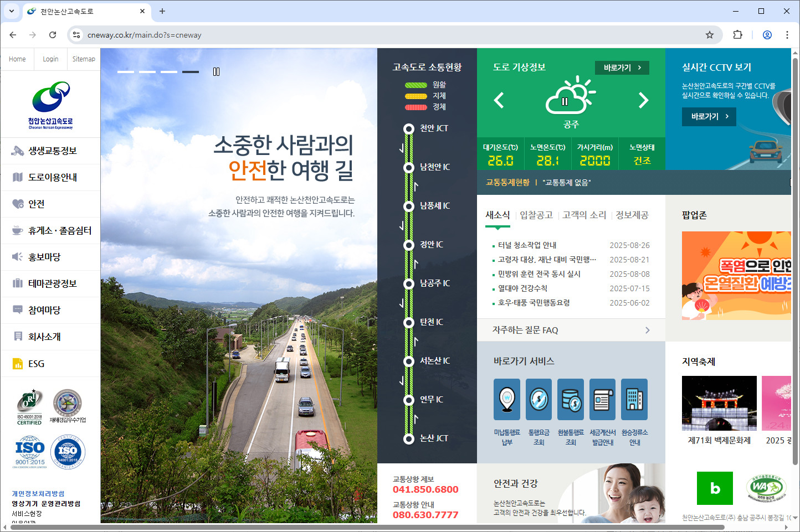This screenshot has width=800, height=532.
Task: Switch to the 입찰공고 tab
Action: coord(536,215)
